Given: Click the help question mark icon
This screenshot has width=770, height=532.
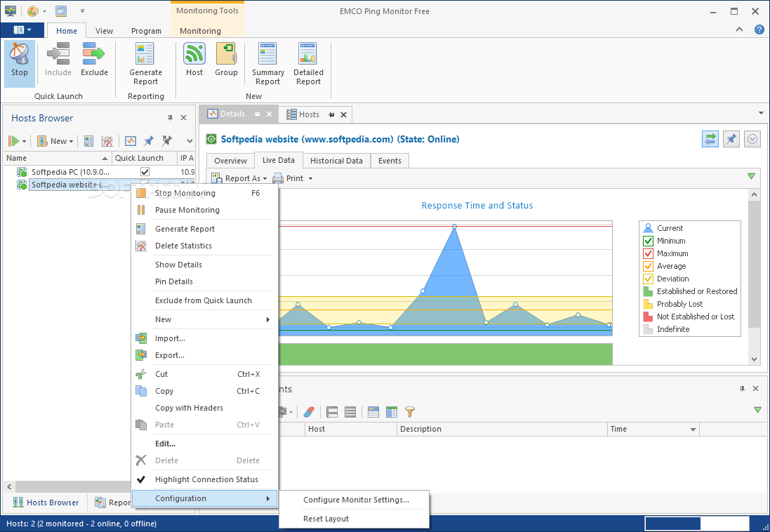Looking at the screenshot, I should pyautogui.click(x=759, y=29).
